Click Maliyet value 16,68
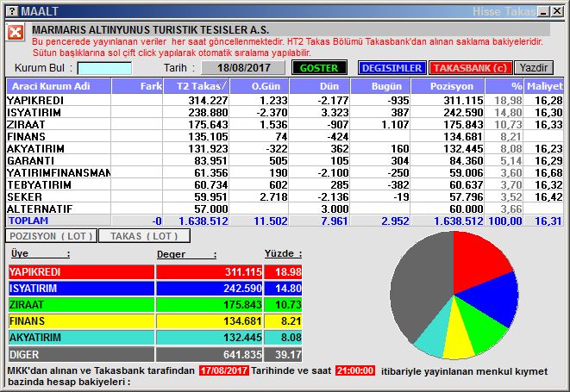 (548, 172)
